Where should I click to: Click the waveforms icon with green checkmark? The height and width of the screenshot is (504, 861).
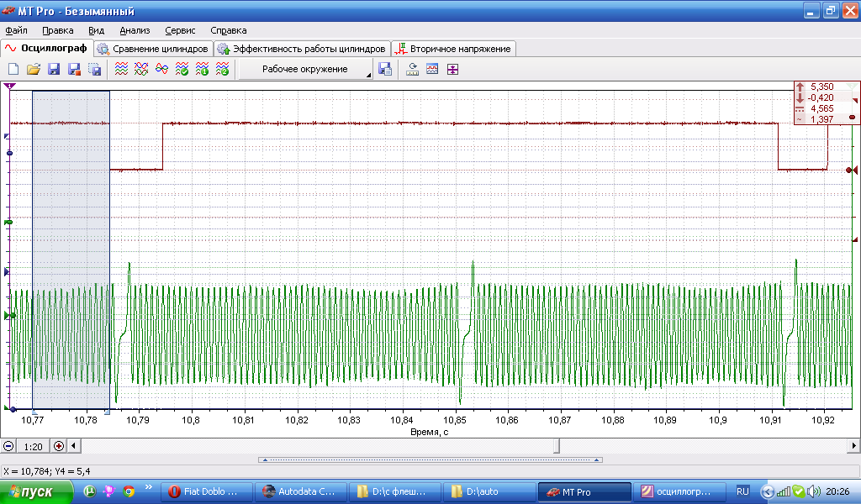[182, 69]
